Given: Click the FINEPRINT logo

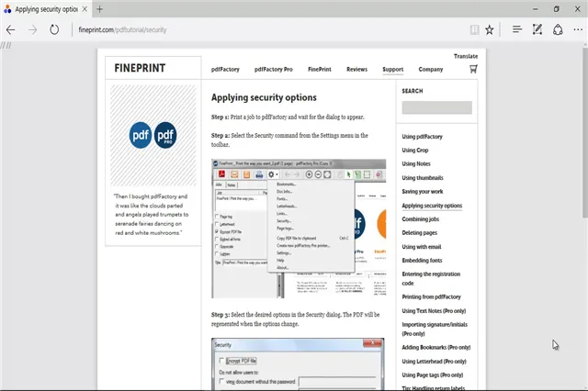Looking at the screenshot, I should coord(140,68).
